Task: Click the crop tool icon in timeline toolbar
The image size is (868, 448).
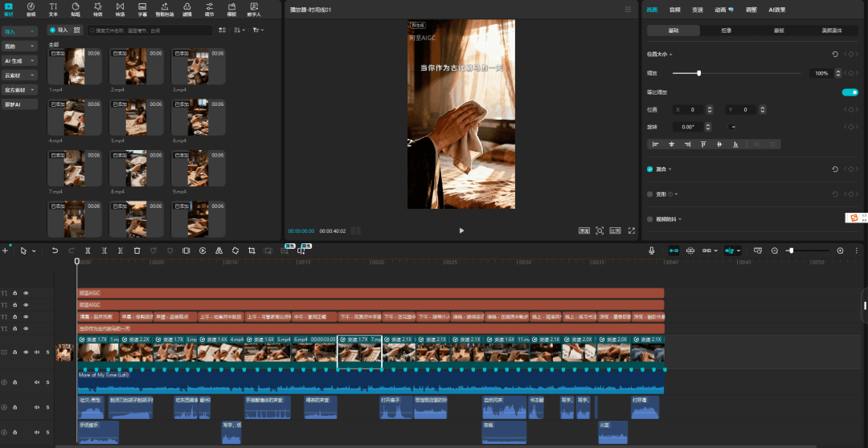Action: [x=252, y=250]
